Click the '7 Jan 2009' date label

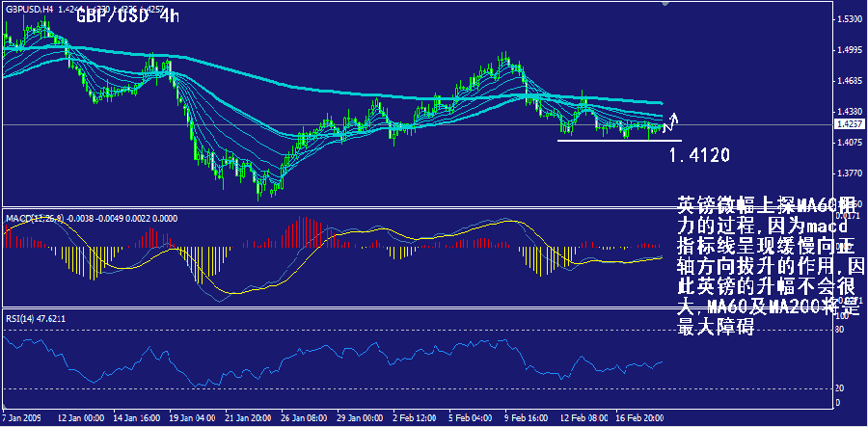(x=19, y=416)
